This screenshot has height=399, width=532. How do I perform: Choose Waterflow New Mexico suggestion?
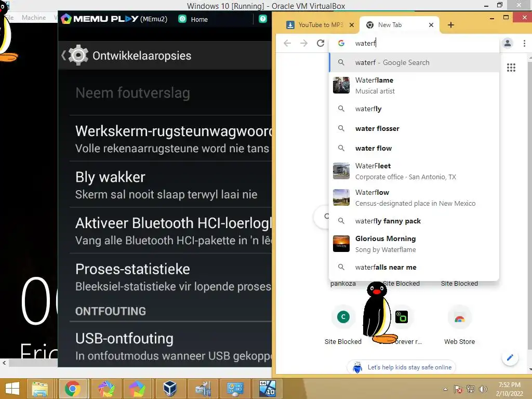pyautogui.click(x=414, y=197)
